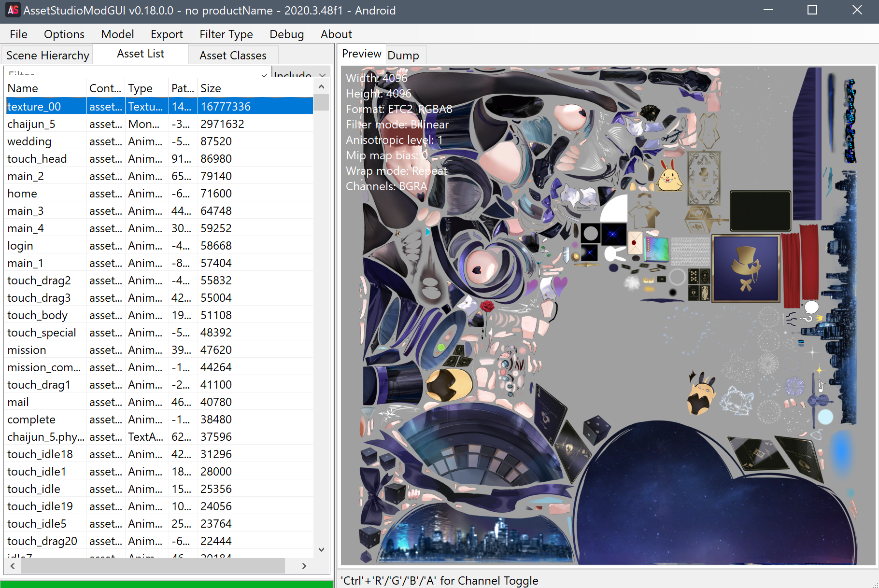Viewport: 879px width, 588px height.
Task: Switch to the Asset Classes tab
Action: pyautogui.click(x=233, y=56)
